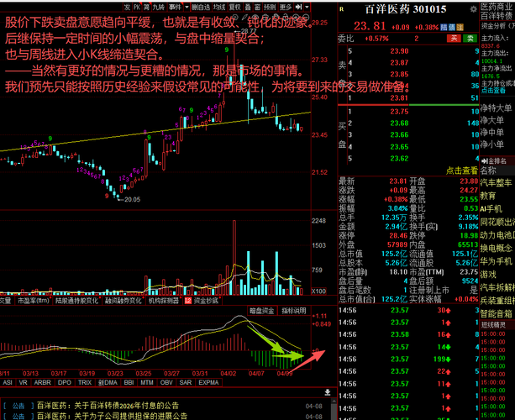Click the red 买 buy button
Viewport: 515px width, 420px height.
pos(454,39)
